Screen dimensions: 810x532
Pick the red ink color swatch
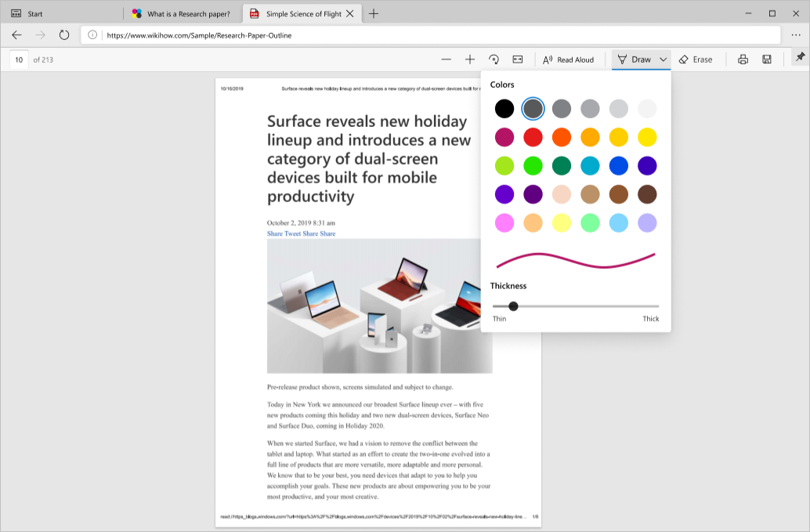[x=533, y=136]
